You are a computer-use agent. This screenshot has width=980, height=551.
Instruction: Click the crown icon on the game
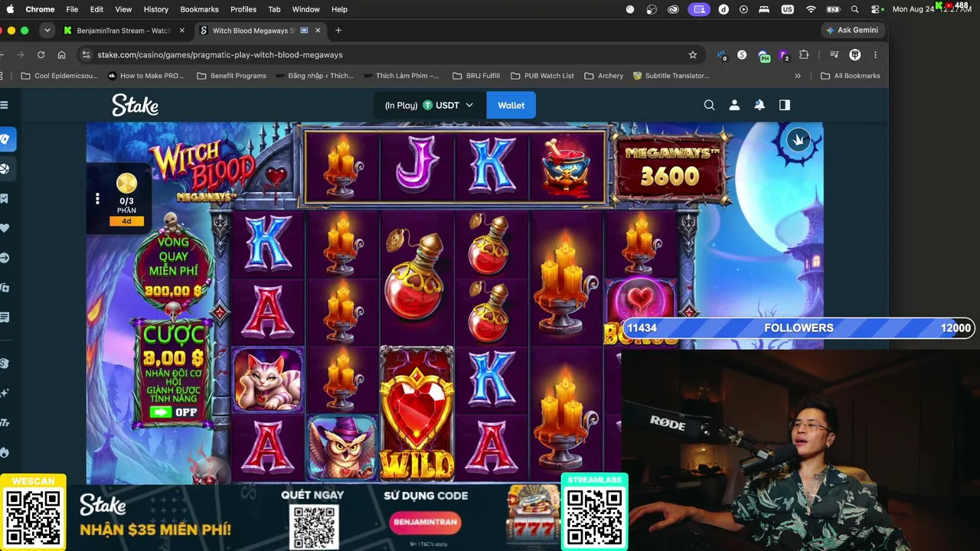point(799,140)
